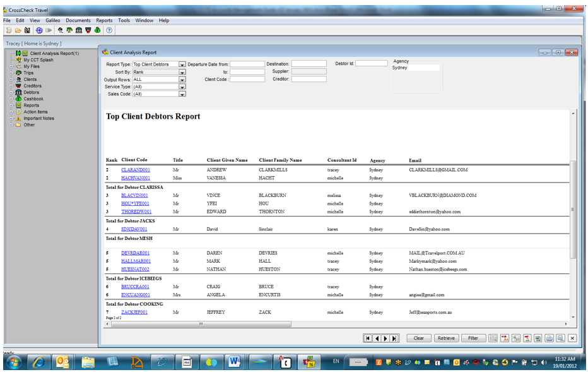Image resolution: width=588 pixels, height=372 pixels.
Task: Open the Clients toolbar icon
Action: [x=61, y=30]
